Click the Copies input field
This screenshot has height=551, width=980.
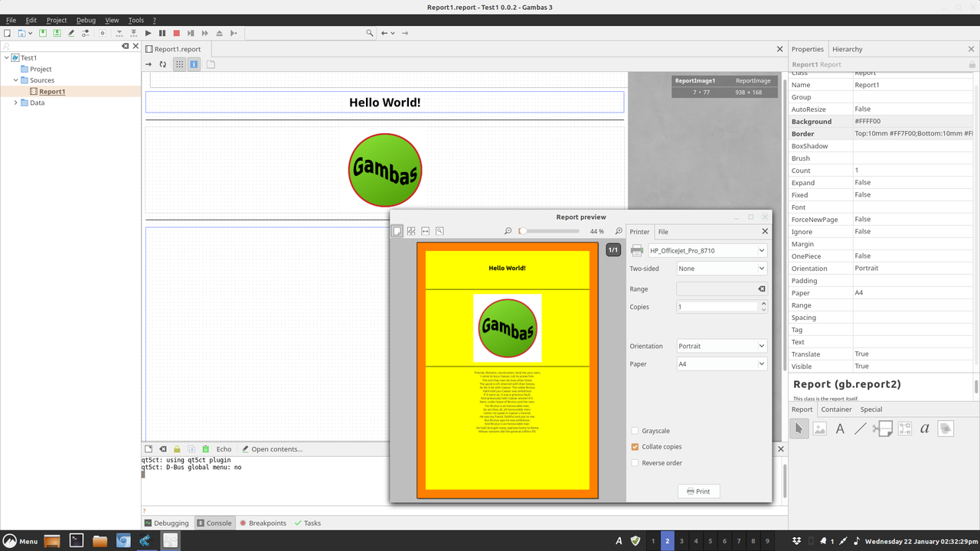click(x=717, y=307)
